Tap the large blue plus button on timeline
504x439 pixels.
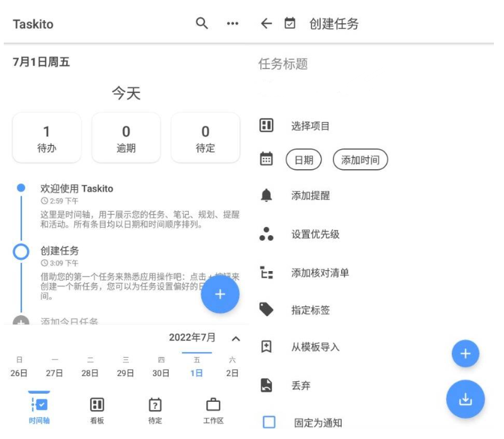tap(220, 294)
